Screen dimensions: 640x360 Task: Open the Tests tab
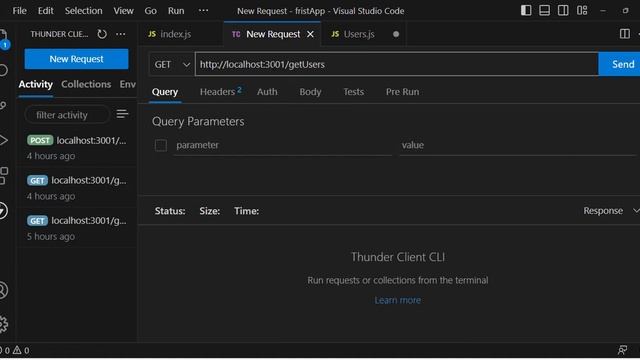coord(353,92)
